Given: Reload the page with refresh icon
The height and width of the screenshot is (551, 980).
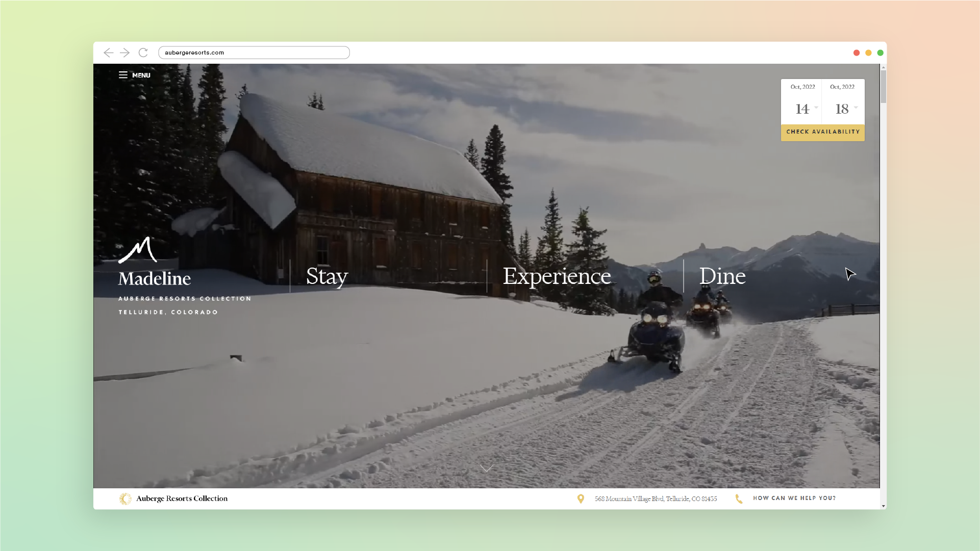Looking at the screenshot, I should (x=143, y=53).
